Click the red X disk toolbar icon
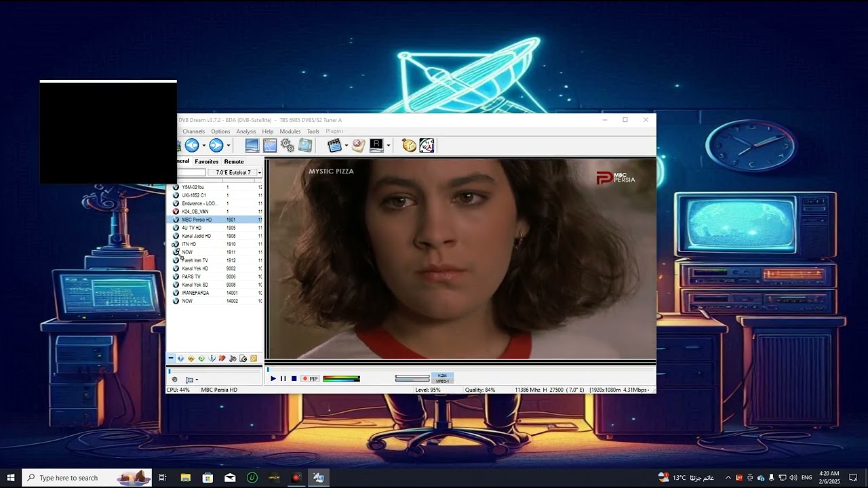The height and width of the screenshot is (488, 868). coord(358,145)
